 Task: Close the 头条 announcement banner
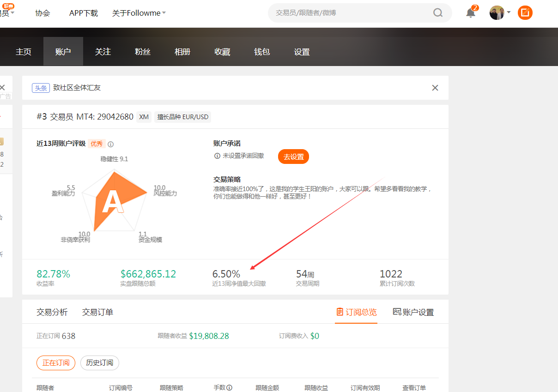click(x=435, y=88)
